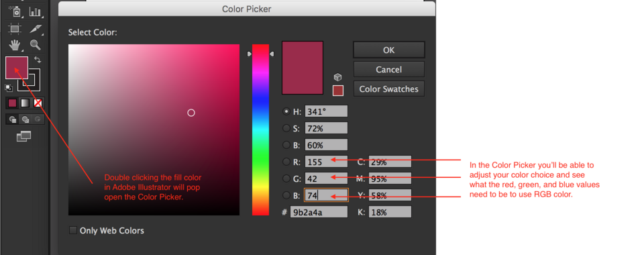
Task: Select the Slice tool
Action: (36, 29)
